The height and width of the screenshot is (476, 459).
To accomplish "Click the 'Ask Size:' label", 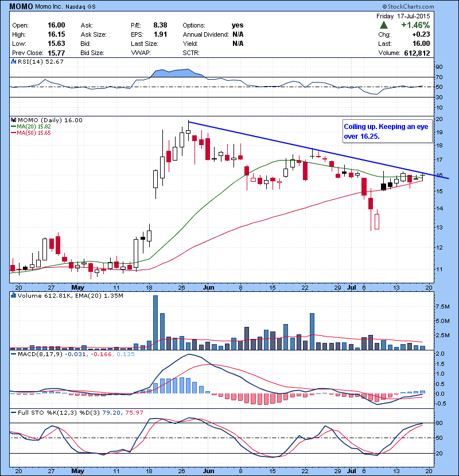I will click(94, 34).
